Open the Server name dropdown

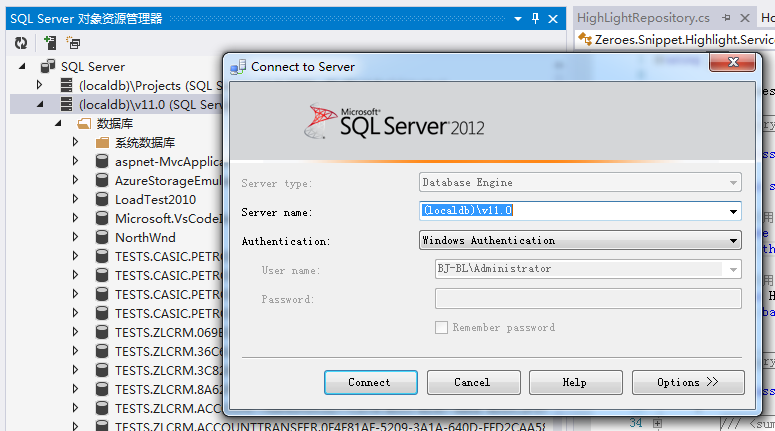pos(733,212)
